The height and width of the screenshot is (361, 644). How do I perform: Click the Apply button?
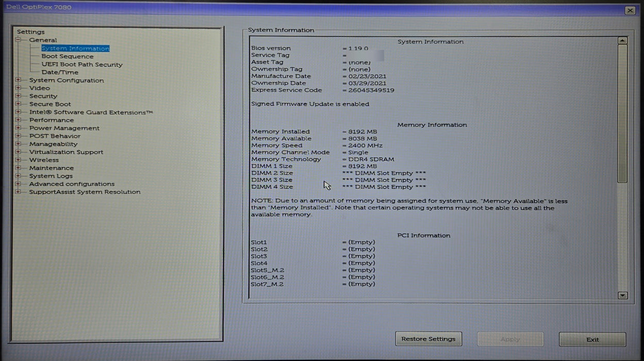click(510, 339)
